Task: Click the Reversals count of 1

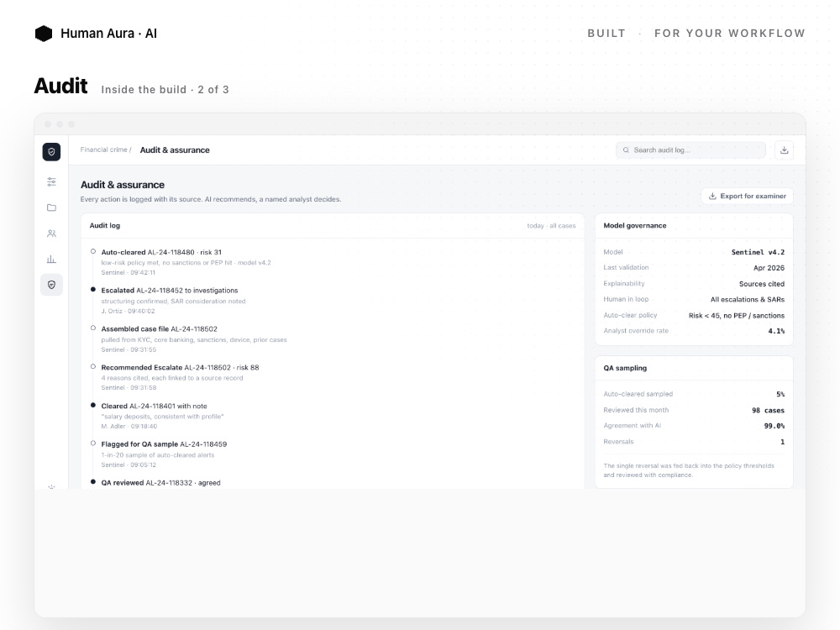Action: pos(782,442)
